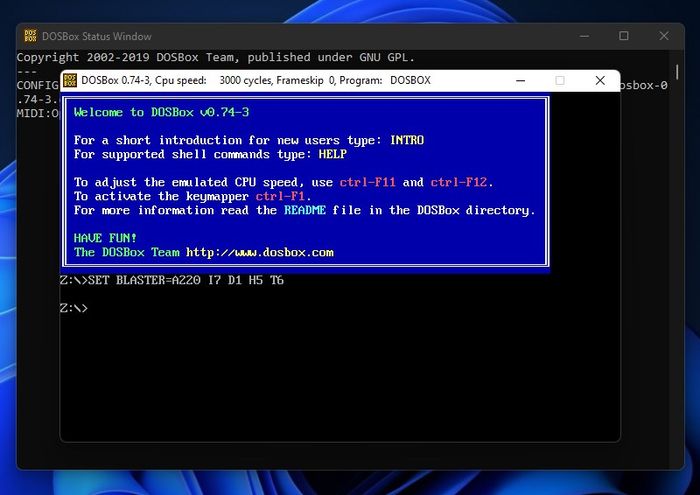Click the http://www.dosbox.com URL text
Screen dimensions: 700x495
260,252
